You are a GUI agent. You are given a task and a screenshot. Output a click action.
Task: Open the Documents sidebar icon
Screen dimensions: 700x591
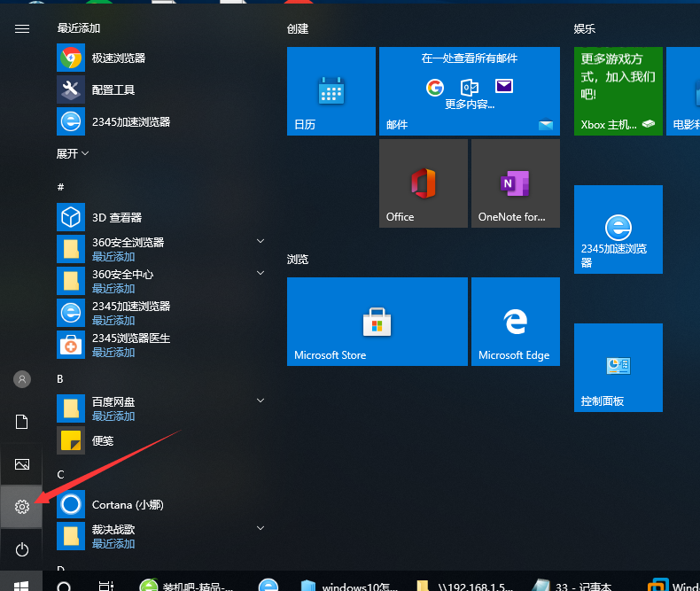click(22, 422)
